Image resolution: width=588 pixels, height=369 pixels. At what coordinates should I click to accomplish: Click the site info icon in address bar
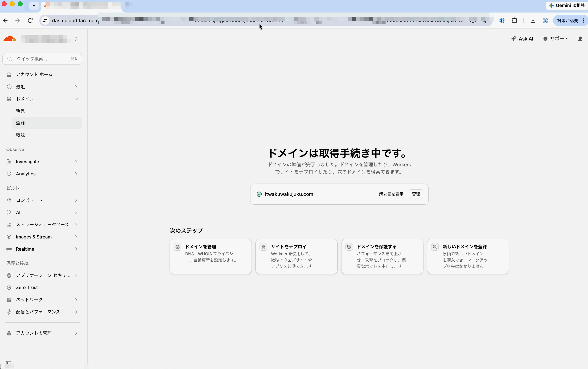(45, 21)
